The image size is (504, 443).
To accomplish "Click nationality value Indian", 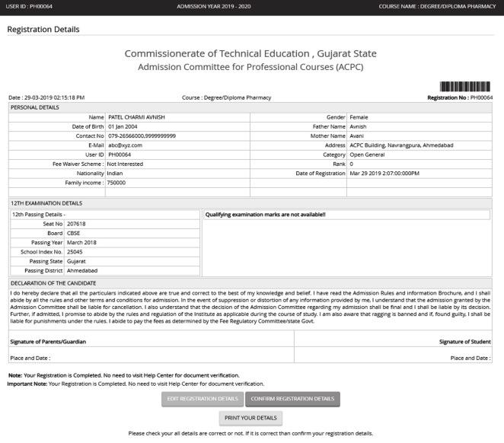I will (115, 173).
